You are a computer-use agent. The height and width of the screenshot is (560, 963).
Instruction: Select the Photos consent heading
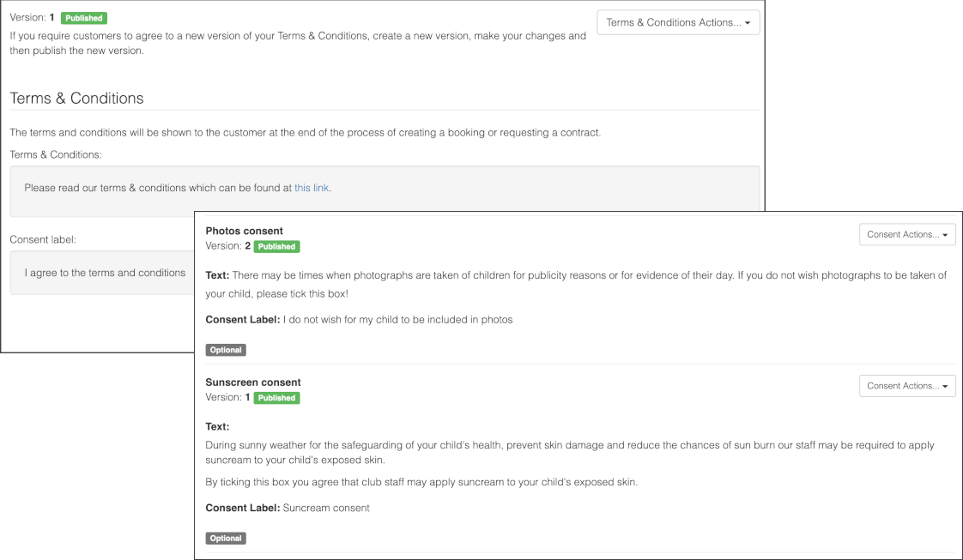point(244,231)
